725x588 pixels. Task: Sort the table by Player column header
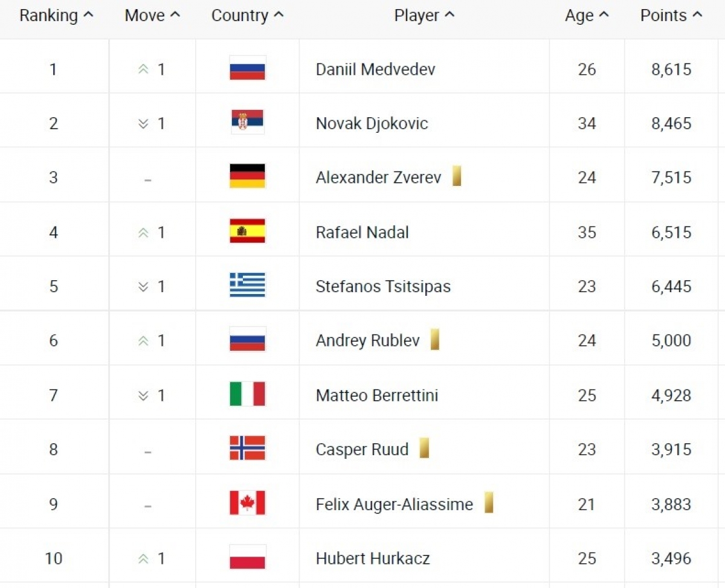point(424,16)
